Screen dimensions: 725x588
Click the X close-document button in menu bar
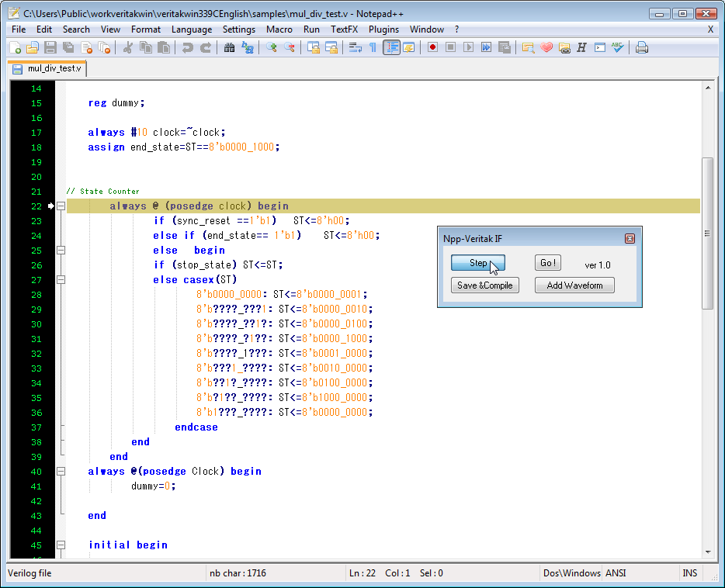[711, 29]
